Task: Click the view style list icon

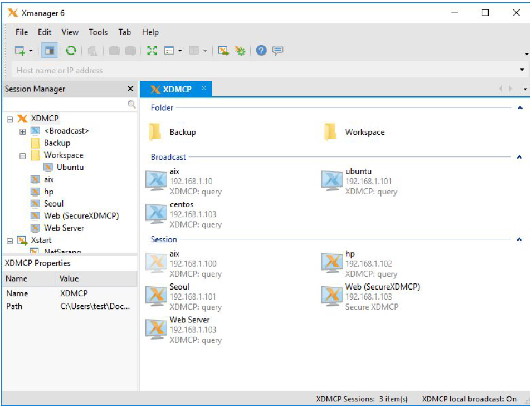Action: click(169, 51)
